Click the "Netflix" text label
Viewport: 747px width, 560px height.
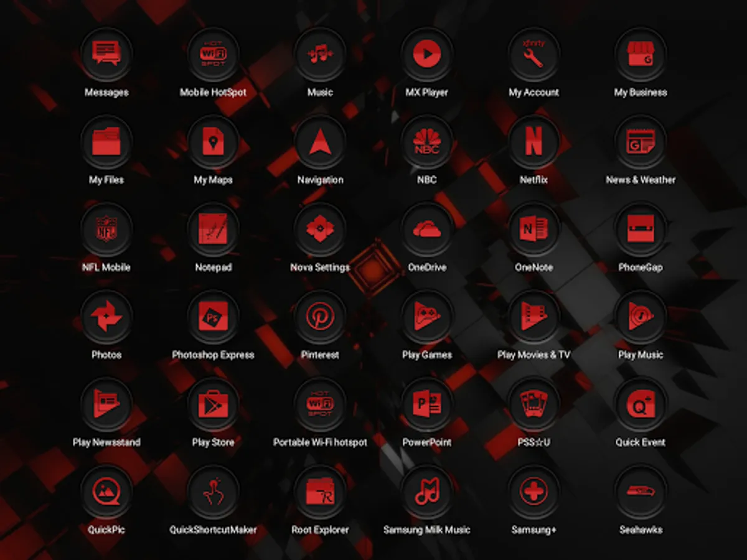[533, 180]
